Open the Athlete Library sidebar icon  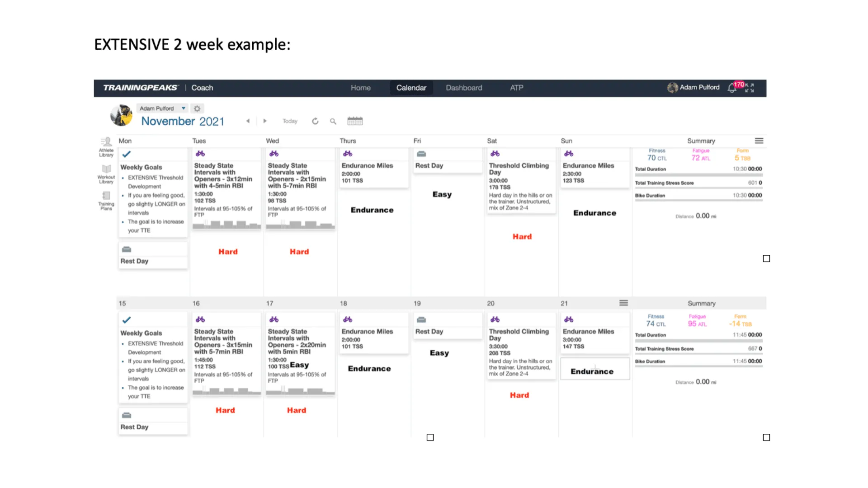tap(106, 147)
